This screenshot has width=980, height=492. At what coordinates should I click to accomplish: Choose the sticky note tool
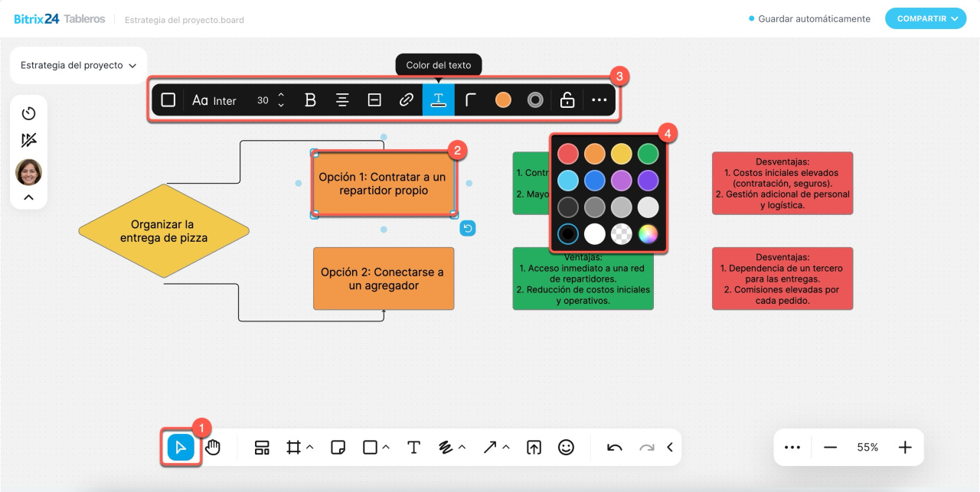pos(338,448)
